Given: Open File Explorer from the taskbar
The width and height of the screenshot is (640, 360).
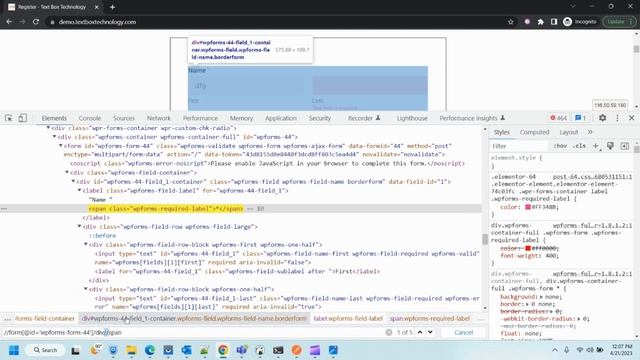Looking at the screenshot, I should (x=131, y=350).
